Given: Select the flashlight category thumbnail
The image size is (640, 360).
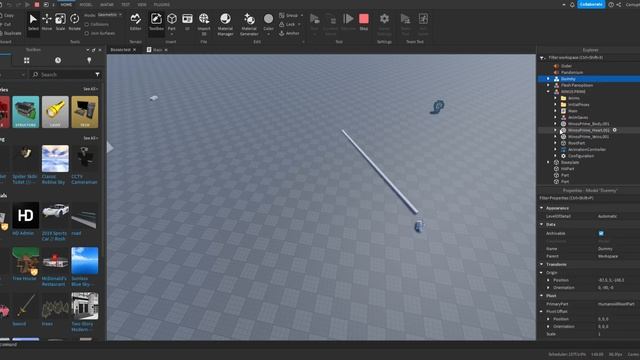Looking at the screenshot, I should click(55, 112).
